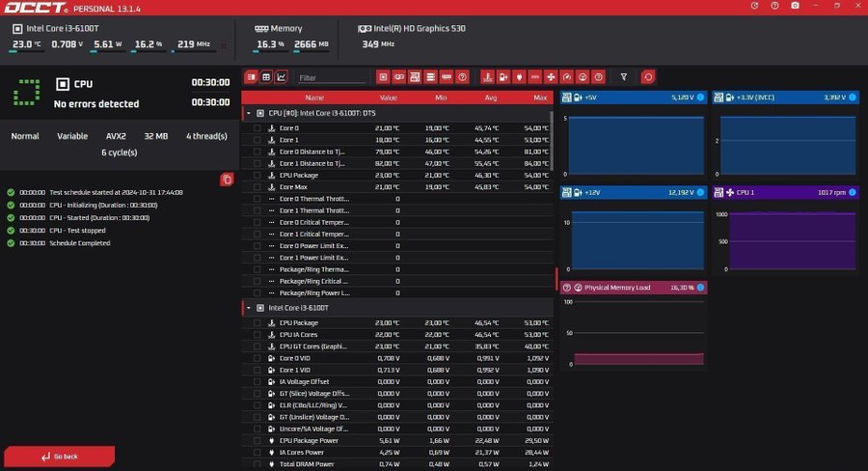Viewport: 868px width, 471px height.
Task: Sort the table by the Max column
Action: pyautogui.click(x=540, y=97)
